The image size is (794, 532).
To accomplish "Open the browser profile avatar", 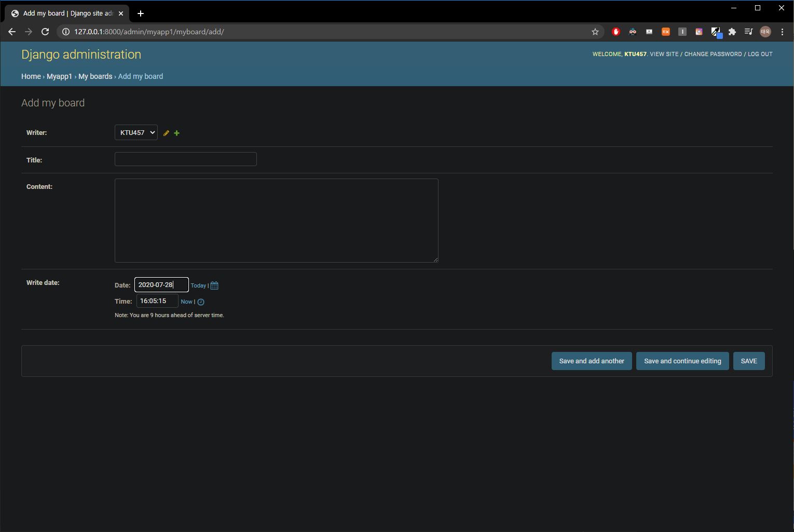I will 765,32.
